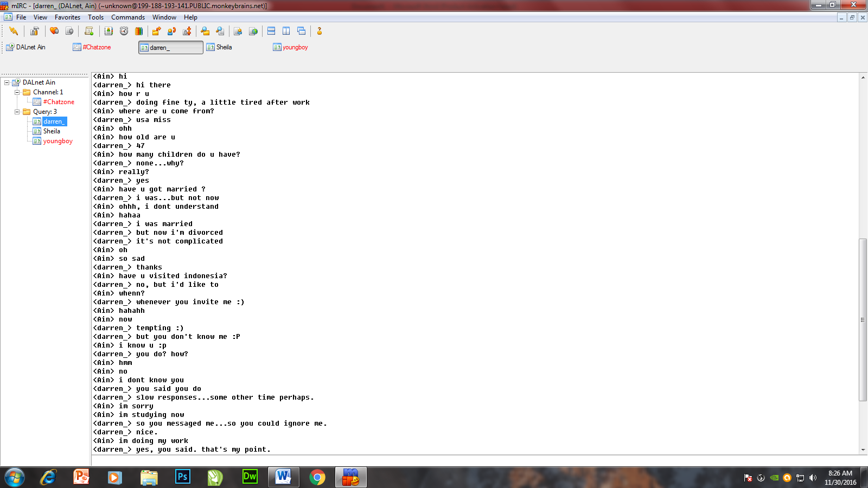
Task: Open the Window menu
Action: 164,17
